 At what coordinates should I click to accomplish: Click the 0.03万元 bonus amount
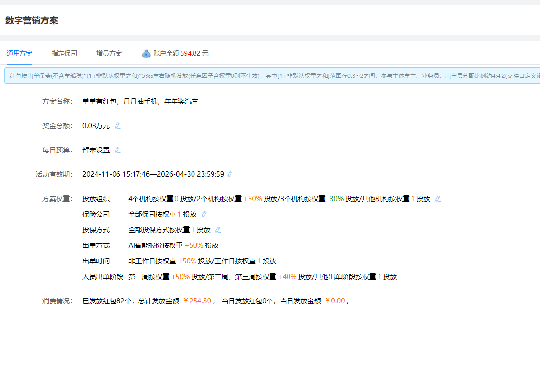[x=96, y=126]
